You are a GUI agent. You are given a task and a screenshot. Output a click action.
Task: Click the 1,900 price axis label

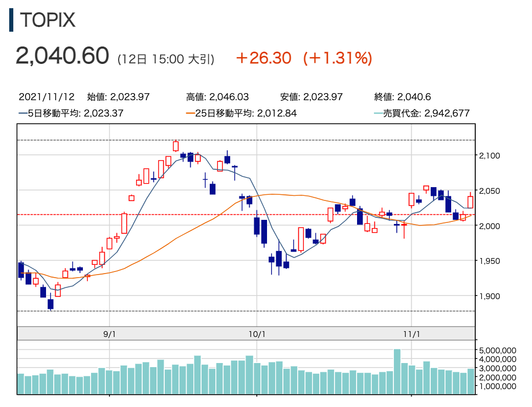click(489, 296)
